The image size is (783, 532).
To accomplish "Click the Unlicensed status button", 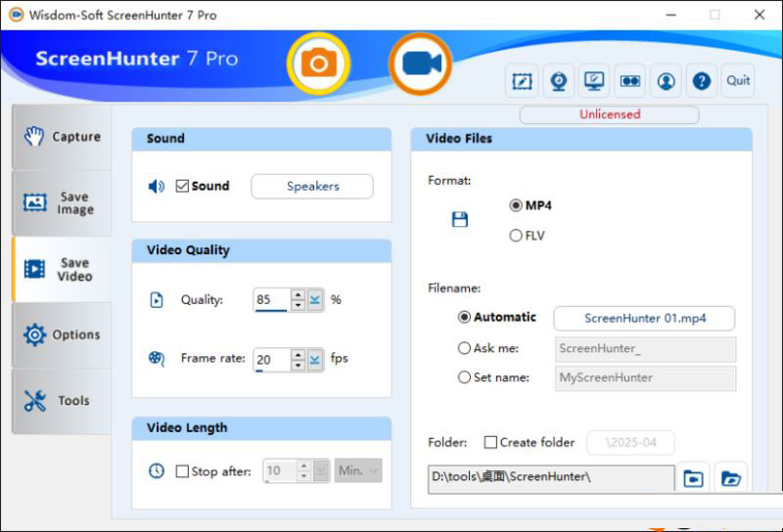I will click(609, 114).
